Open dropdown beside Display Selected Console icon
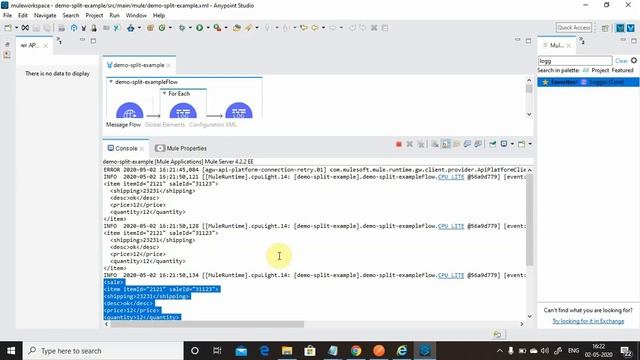Screen dimensions: 640x360 512,144
